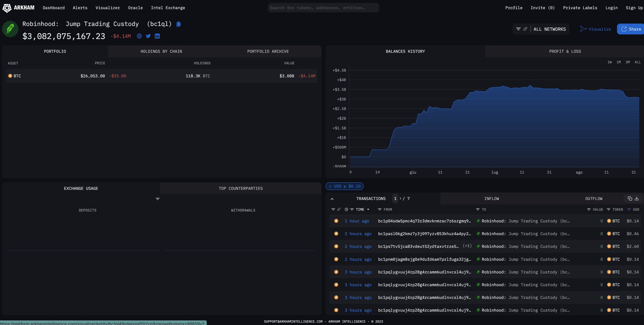Collapse the transactions panel with chevron
644x325 pixels.
332,199
